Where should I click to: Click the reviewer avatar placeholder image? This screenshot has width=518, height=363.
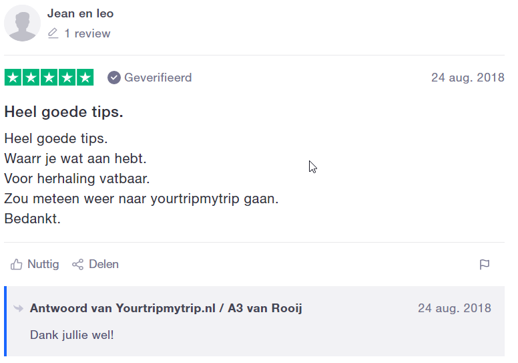coord(22,23)
